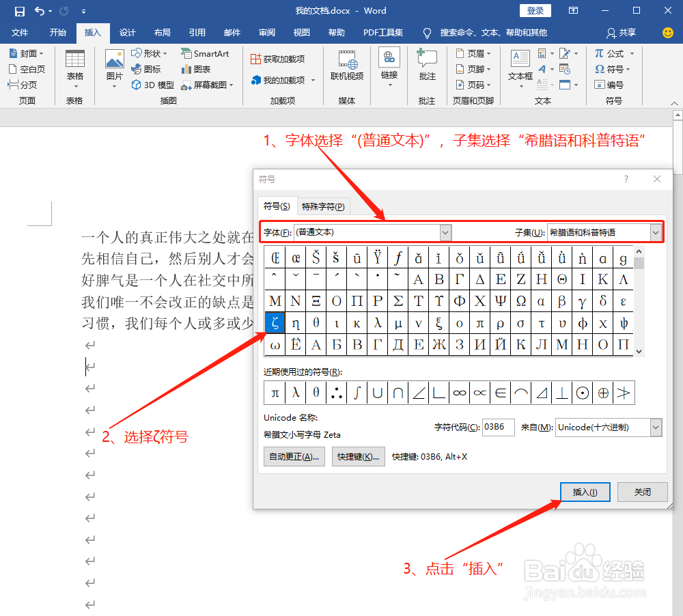Open the 页脚 footer dropdown
Image resolution: width=683 pixels, height=616 pixels.
click(x=473, y=69)
